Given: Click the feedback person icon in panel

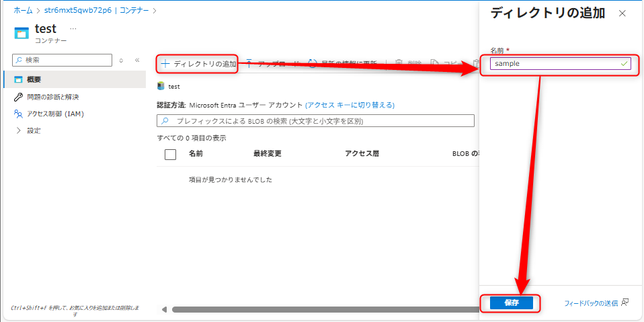Looking at the screenshot, I should (625, 303).
